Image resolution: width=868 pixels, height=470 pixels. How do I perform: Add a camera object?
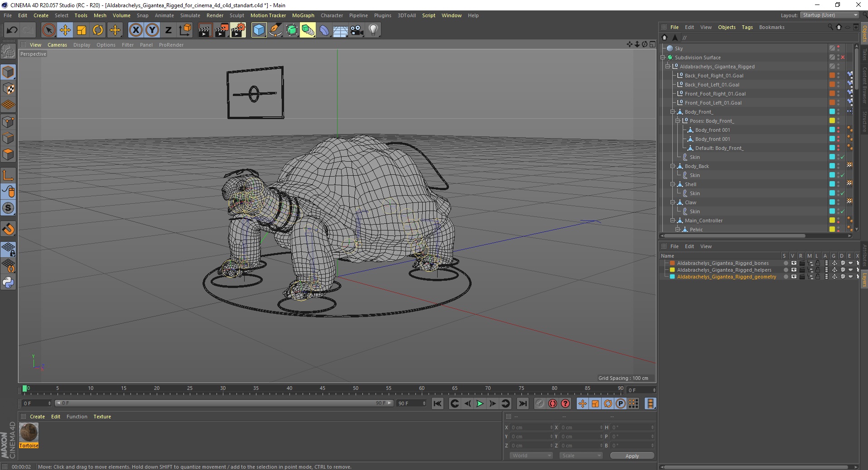click(x=357, y=30)
